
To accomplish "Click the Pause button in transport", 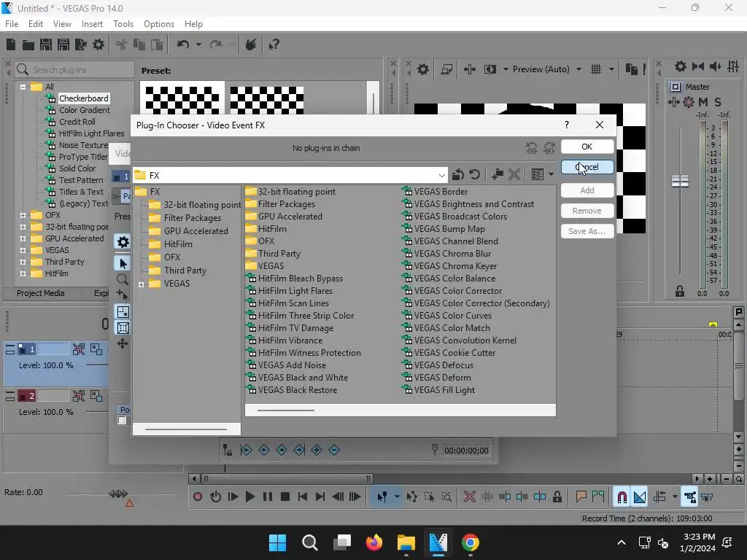I will [268, 497].
